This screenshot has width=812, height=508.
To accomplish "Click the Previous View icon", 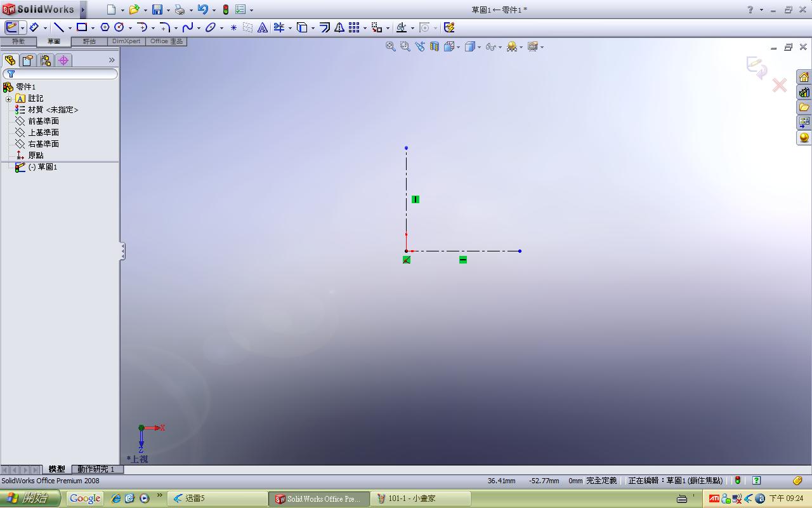I will [420, 46].
